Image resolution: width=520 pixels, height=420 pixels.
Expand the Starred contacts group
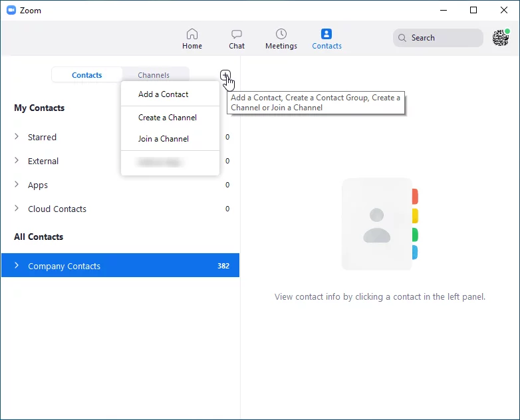tap(17, 137)
